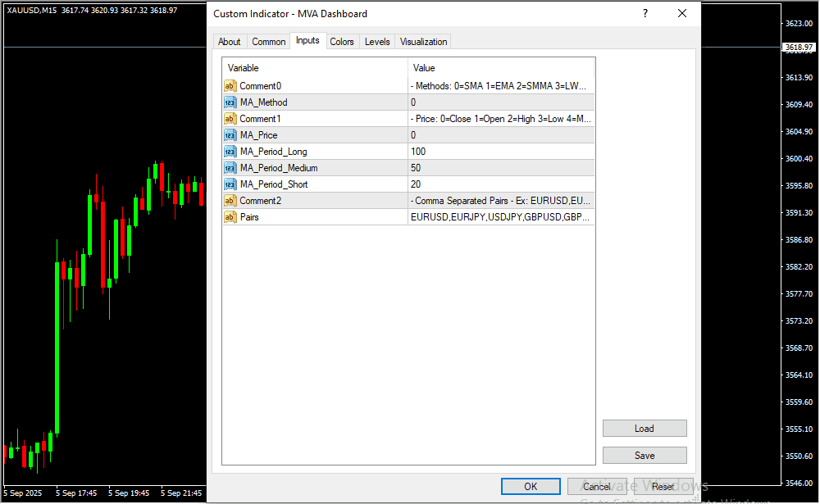This screenshot has height=504, width=820.
Task: Open the About tab
Action: tap(229, 42)
